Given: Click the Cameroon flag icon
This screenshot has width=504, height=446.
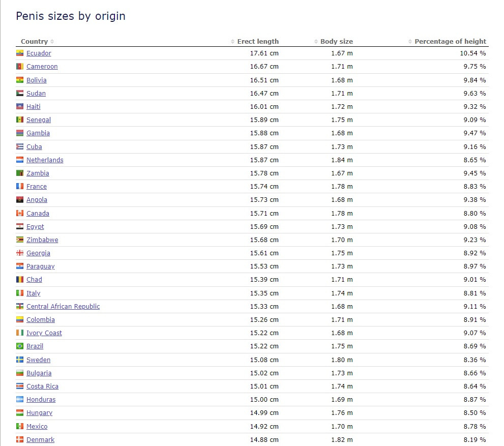Looking at the screenshot, I should (20, 67).
